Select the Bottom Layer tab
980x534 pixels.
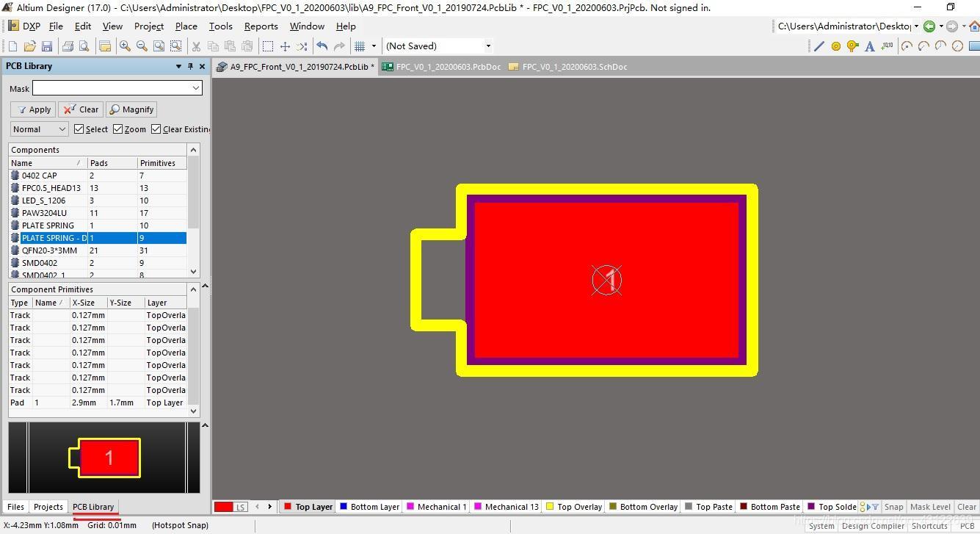pos(369,507)
